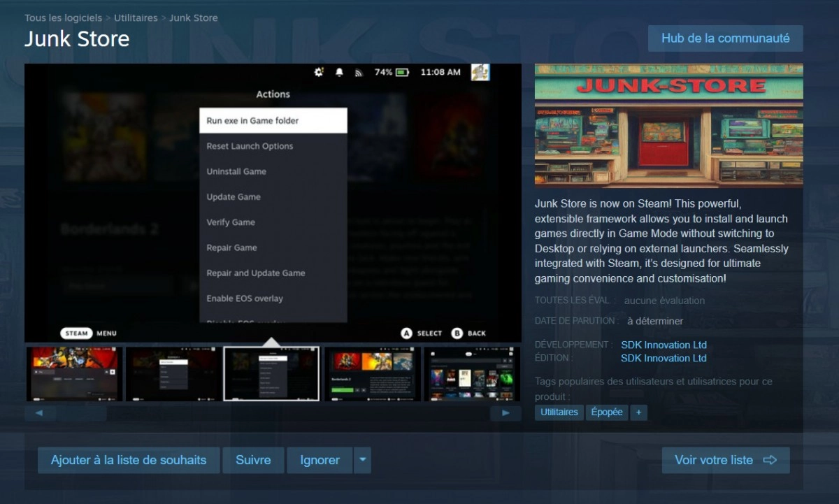Open developer SDK Innovation Ltd link

664,345
